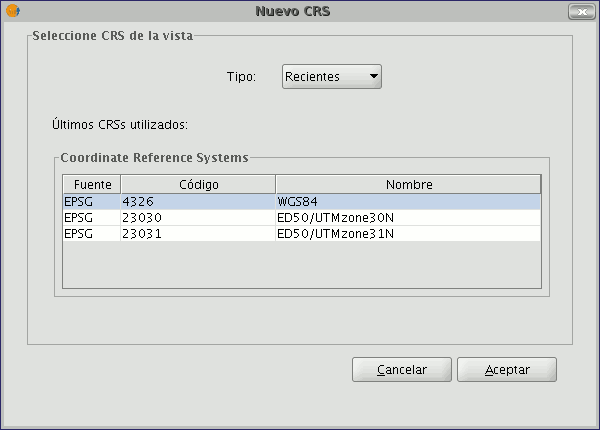Click the Nuevo CRS title bar
Image resolution: width=600 pixels, height=430 pixels.
(x=293, y=11)
